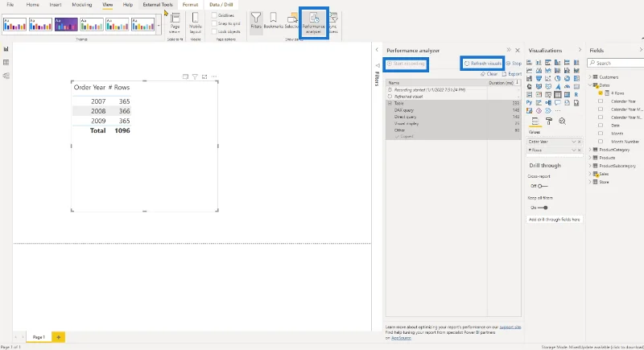This screenshot has width=644, height=350.
Task: Open the Performance analyzer pane from the ribbon
Action: tap(313, 23)
